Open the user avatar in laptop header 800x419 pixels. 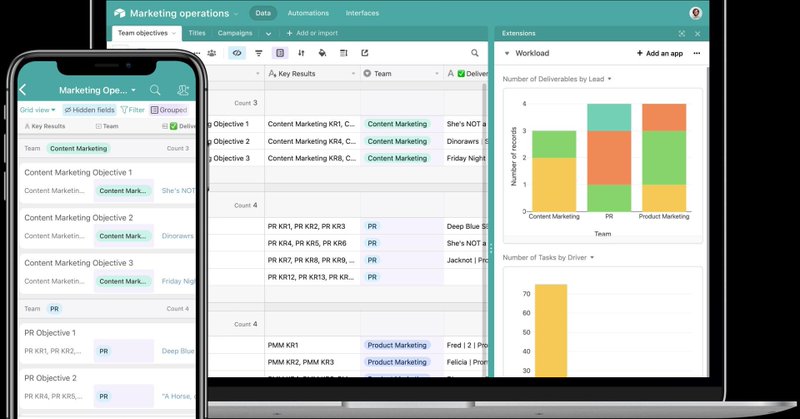tap(695, 13)
